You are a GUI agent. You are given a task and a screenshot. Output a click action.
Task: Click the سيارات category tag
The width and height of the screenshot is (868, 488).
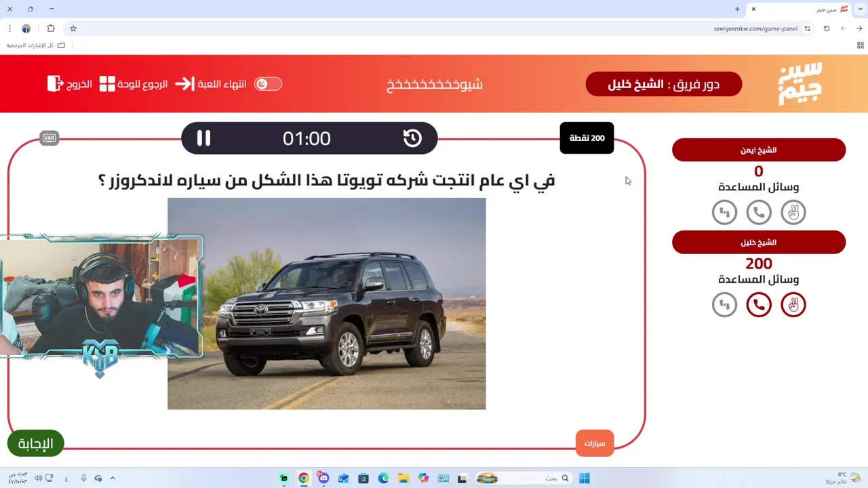[x=595, y=443]
